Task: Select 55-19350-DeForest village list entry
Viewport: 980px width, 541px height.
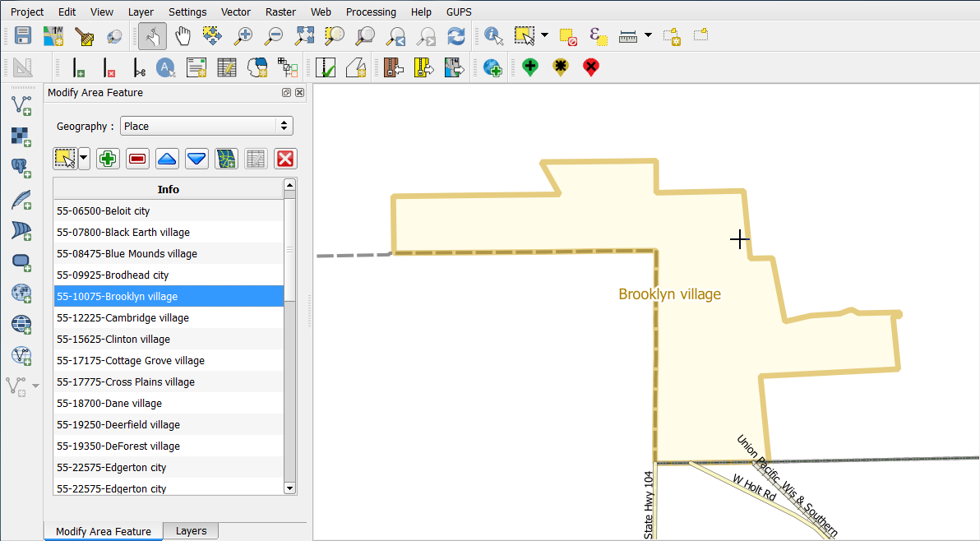Action: [x=118, y=446]
